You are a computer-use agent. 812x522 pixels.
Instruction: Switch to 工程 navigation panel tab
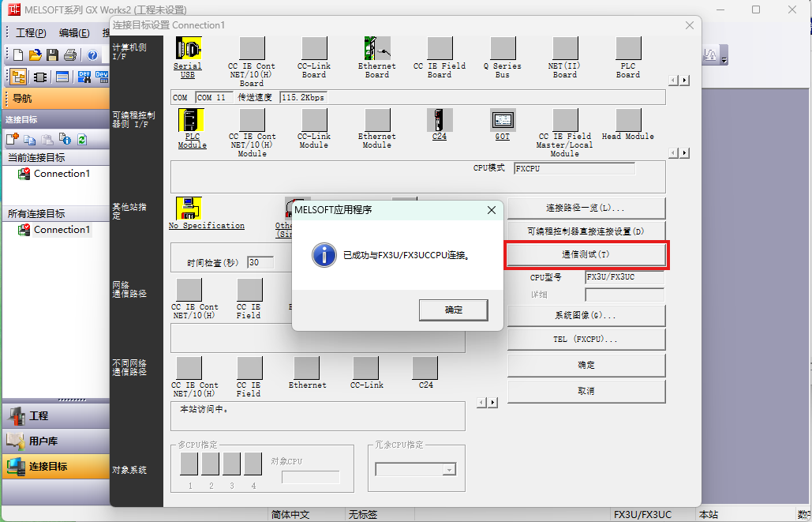(56, 415)
